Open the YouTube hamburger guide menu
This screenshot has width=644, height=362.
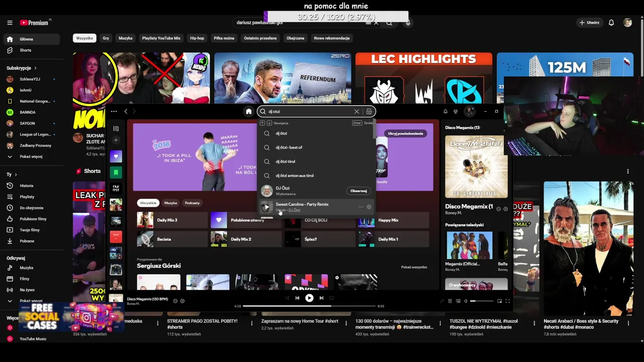(10, 23)
